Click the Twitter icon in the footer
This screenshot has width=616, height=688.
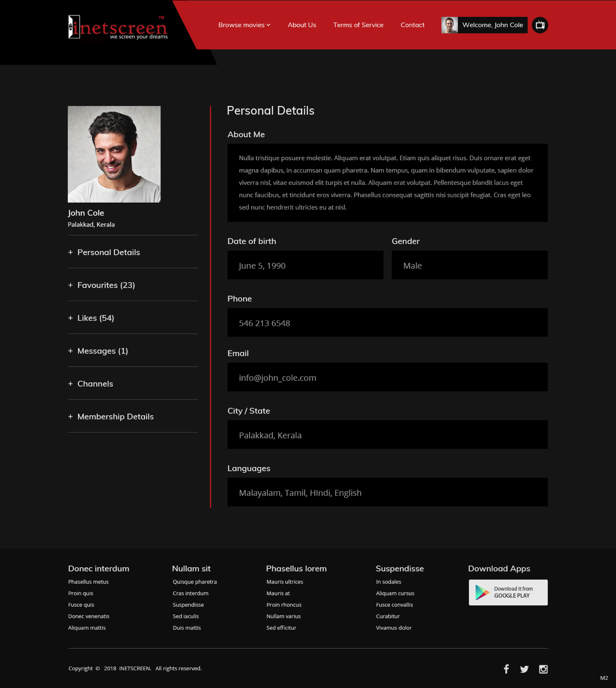pyautogui.click(x=524, y=669)
